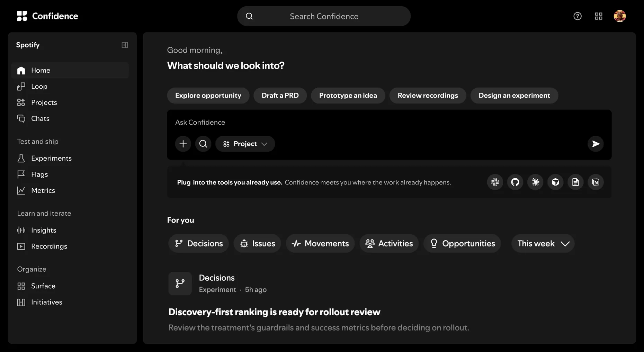Click the plus attach button
The width and height of the screenshot is (644, 352).
tap(183, 144)
